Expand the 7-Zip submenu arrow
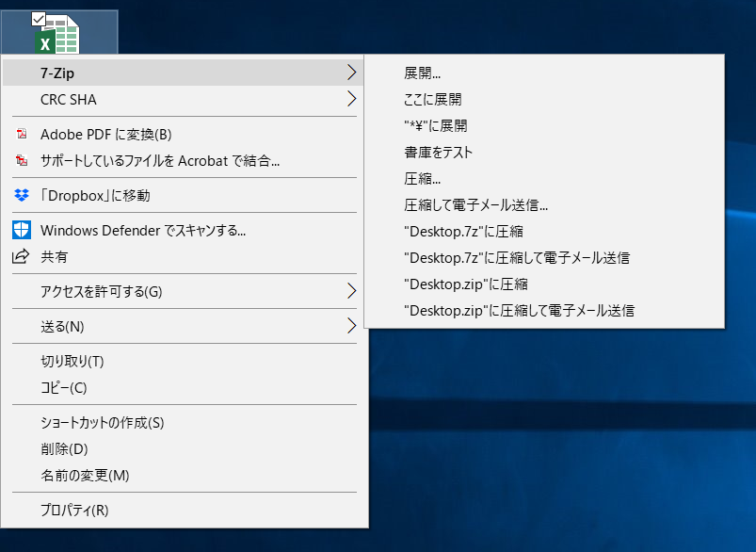The image size is (756, 552). click(353, 72)
